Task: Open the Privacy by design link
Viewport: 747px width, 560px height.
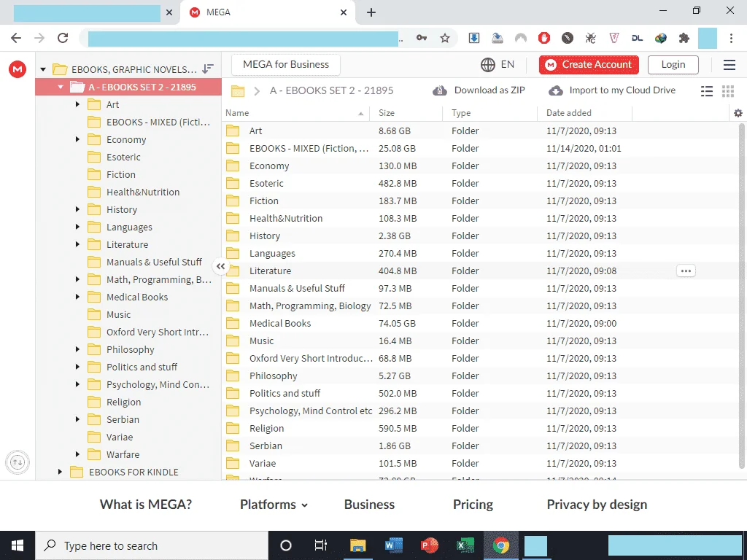Action: 597,505
